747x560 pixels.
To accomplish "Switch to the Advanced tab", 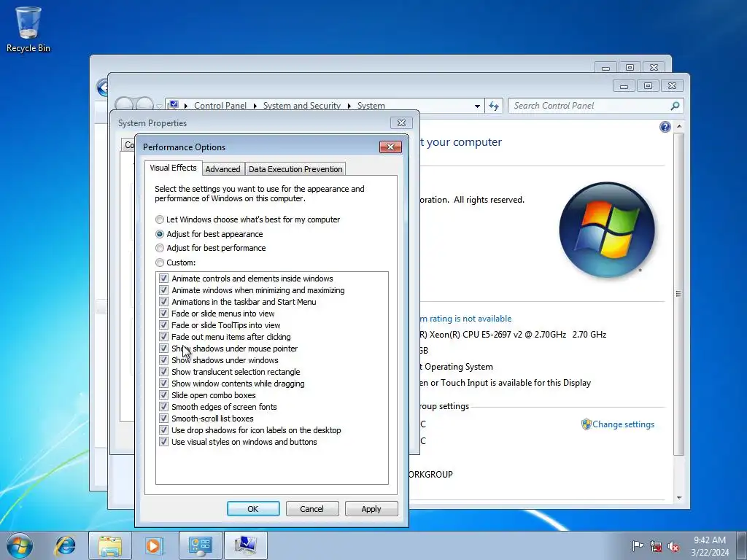I will click(223, 169).
